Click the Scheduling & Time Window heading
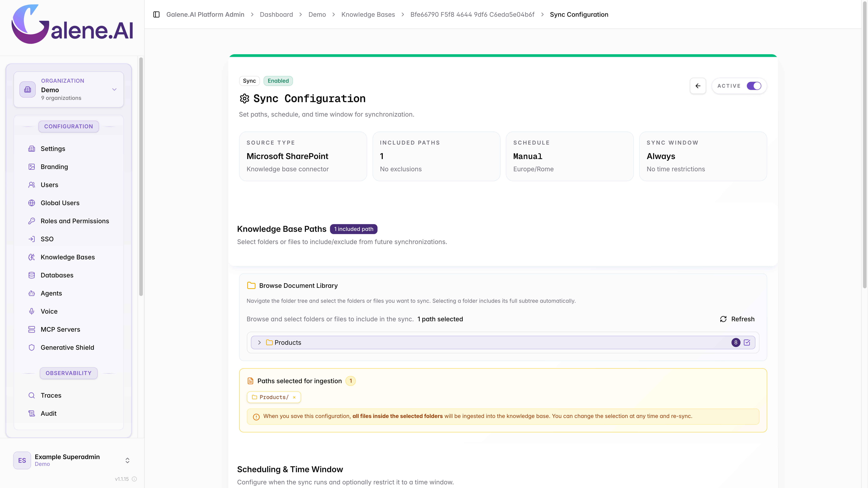This screenshot has height=488, width=868. tap(290, 469)
